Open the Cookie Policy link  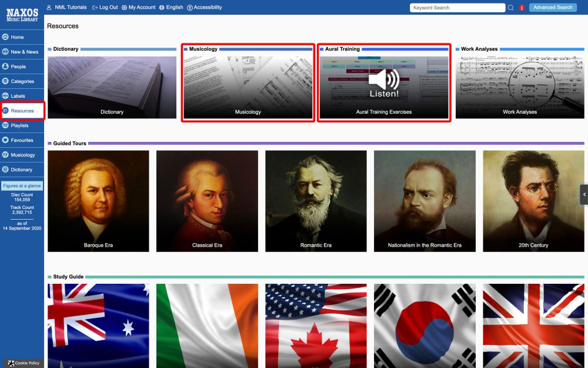point(27,363)
